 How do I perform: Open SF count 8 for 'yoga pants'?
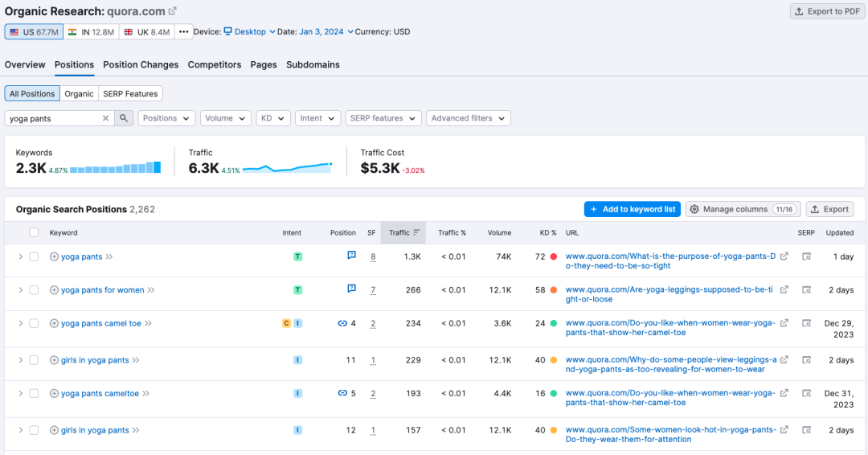coord(373,256)
